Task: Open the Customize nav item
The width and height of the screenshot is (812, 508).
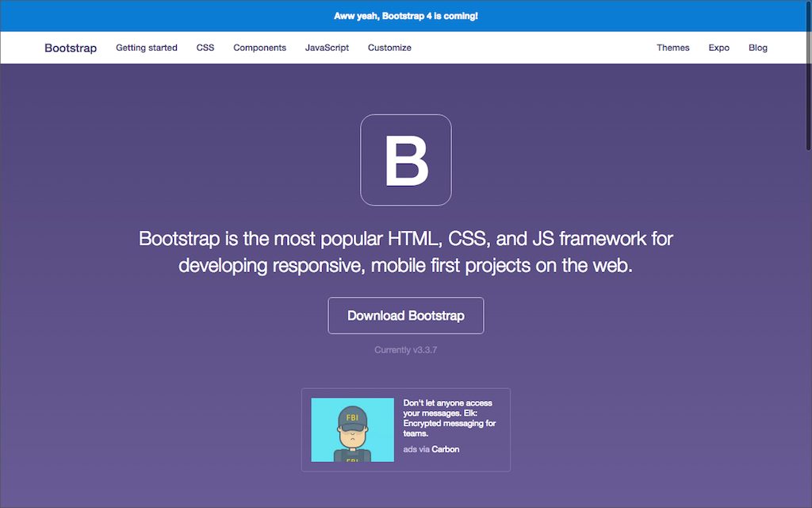Action: tap(389, 48)
